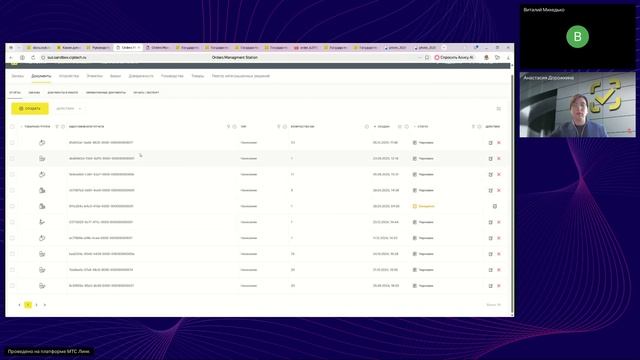Viewport: 640px width, 360px height.
Task: Switch to the Доверенности main tab
Action: click(x=141, y=76)
